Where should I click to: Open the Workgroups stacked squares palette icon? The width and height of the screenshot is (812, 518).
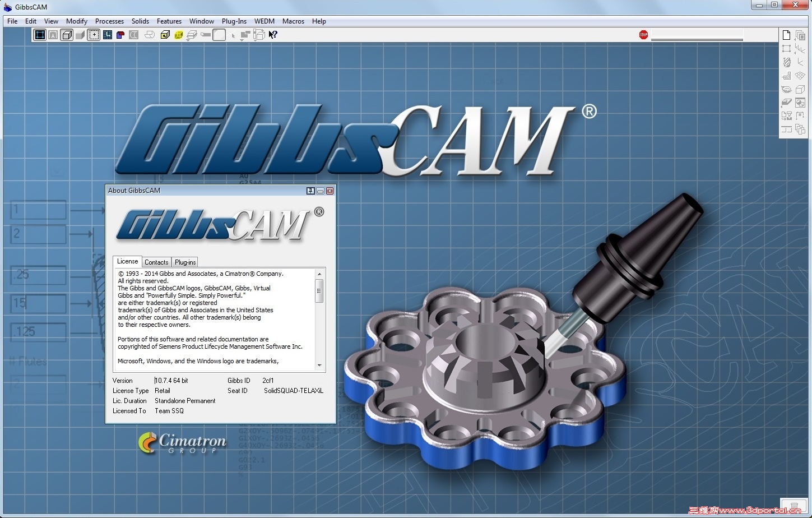pyautogui.click(x=800, y=35)
